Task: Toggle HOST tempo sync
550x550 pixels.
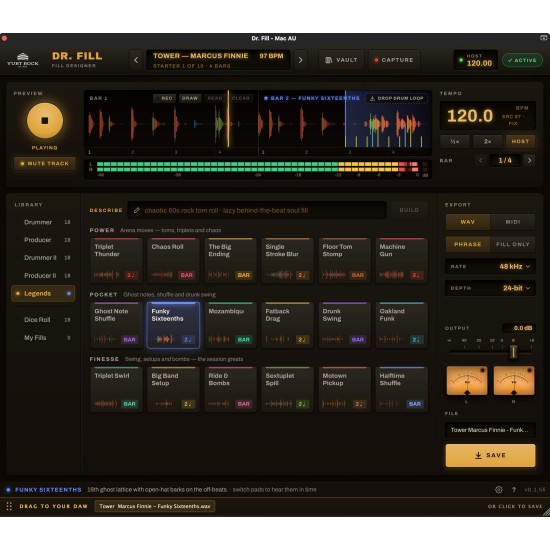Action: click(520, 141)
